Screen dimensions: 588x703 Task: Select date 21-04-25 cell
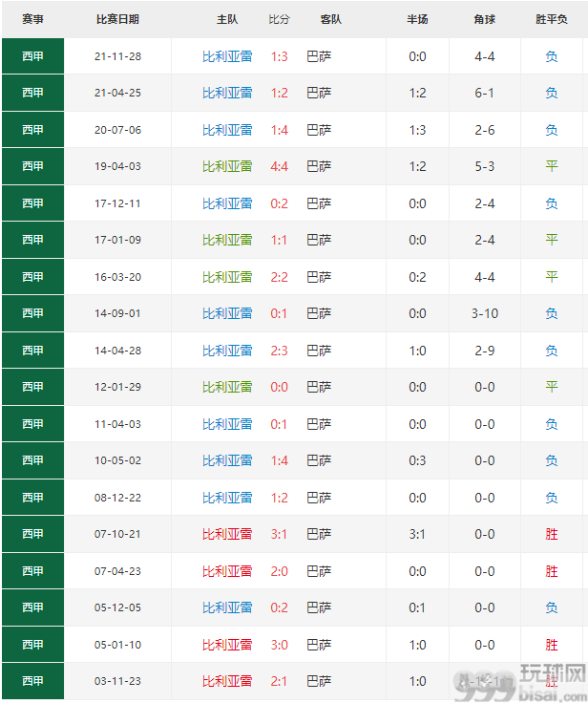click(117, 93)
